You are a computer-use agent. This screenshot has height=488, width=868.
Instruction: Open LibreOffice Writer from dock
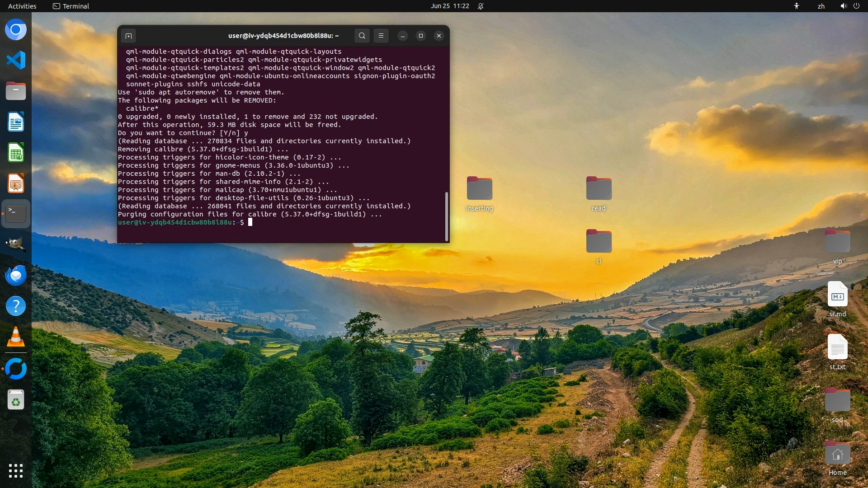tap(16, 122)
